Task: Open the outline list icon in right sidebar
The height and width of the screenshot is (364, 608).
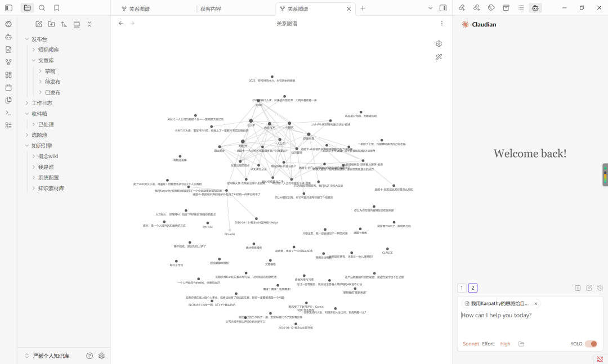Action: [520, 8]
